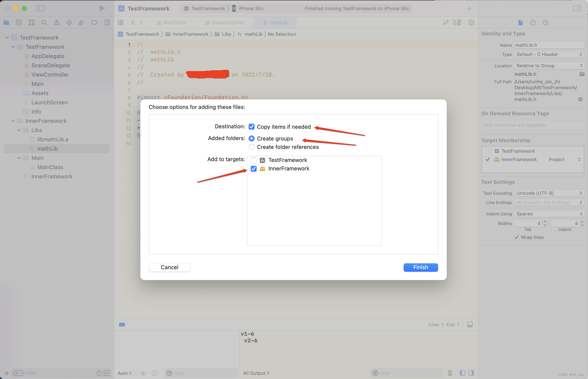The height and width of the screenshot is (379, 588).
Task: Run the project with the play icon
Action: pos(102,8)
